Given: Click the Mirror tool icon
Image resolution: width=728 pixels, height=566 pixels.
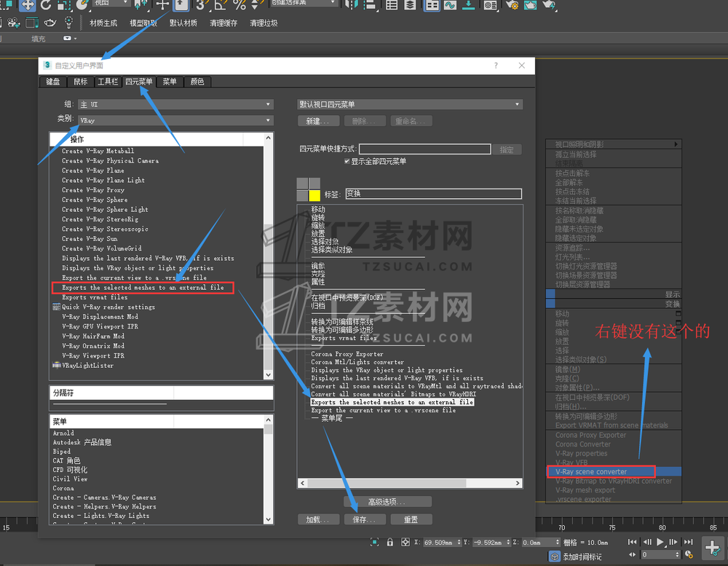Looking at the screenshot, I should tap(352, 5).
